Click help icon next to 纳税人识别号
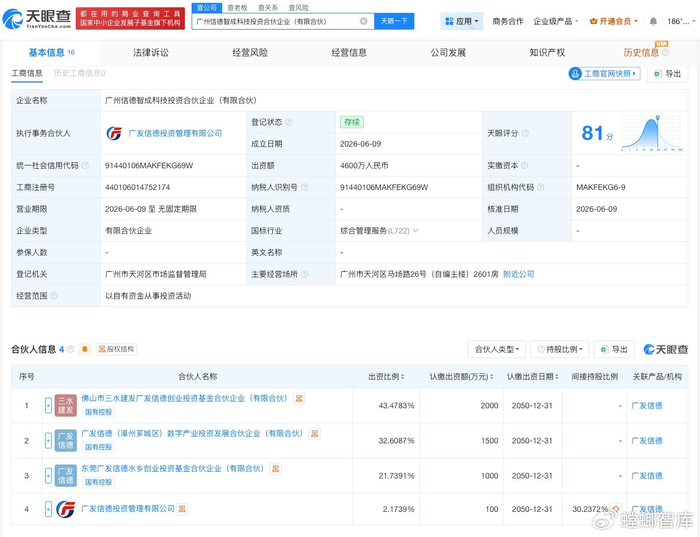The height and width of the screenshot is (537, 700). pos(304,187)
